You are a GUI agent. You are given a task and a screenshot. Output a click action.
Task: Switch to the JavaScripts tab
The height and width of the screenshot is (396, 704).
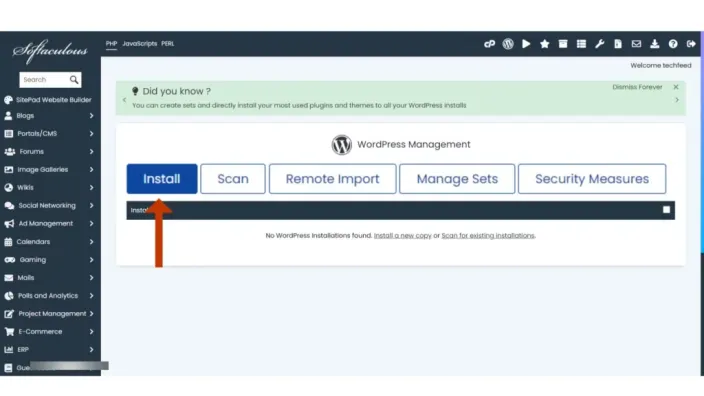pyautogui.click(x=140, y=44)
